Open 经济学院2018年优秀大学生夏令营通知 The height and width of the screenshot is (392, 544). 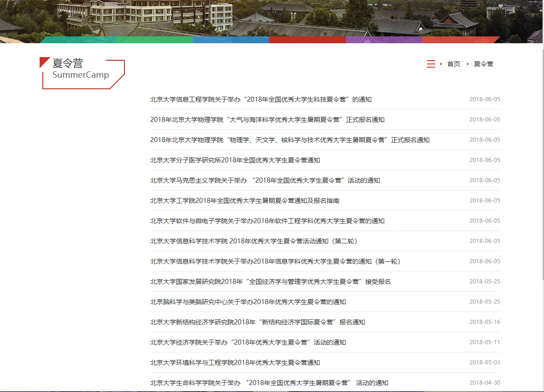(x=248, y=342)
